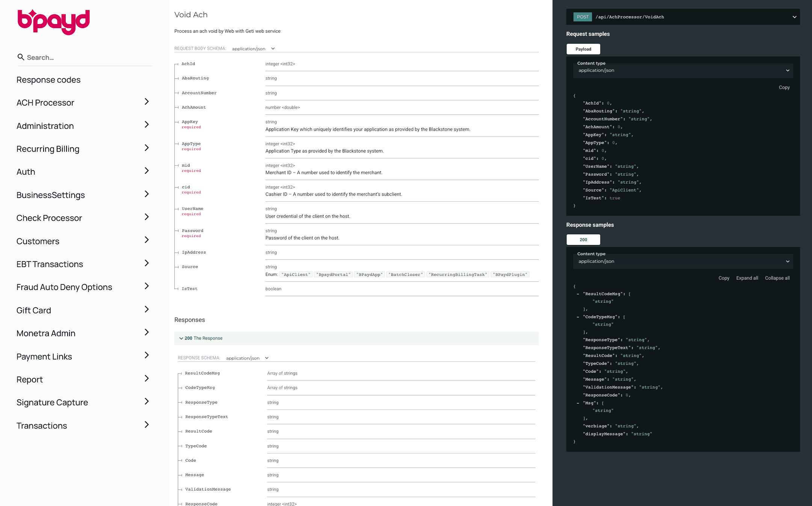812x506 pixels.
Task: Click the AppKey required field name
Action: 190,122
